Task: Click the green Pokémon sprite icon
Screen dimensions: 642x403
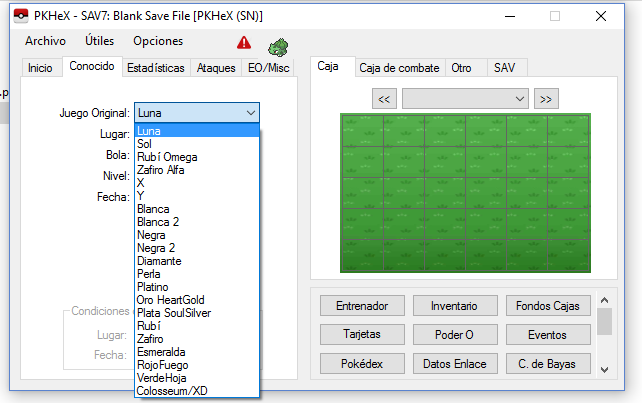Action: tap(277, 46)
